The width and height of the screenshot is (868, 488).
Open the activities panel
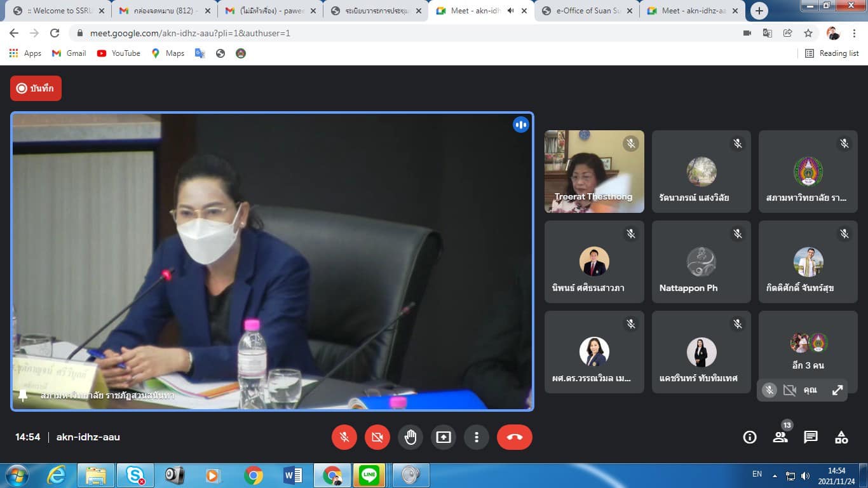click(841, 437)
